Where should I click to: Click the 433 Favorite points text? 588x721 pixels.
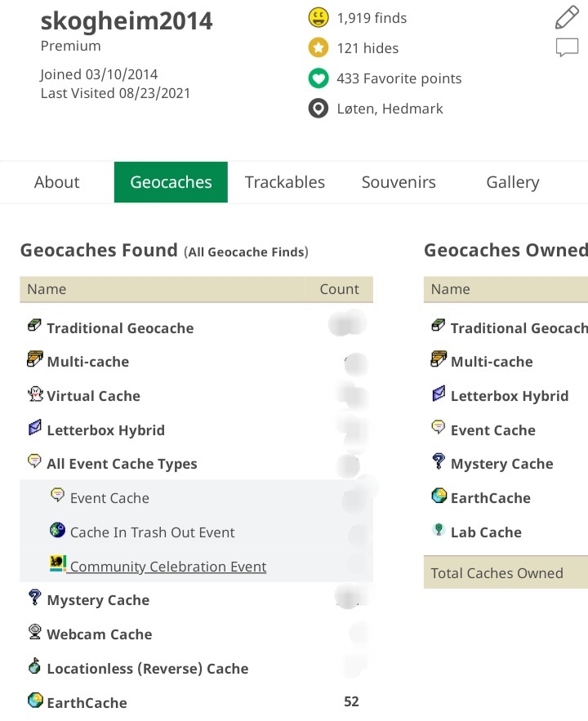(x=399, y=78)
